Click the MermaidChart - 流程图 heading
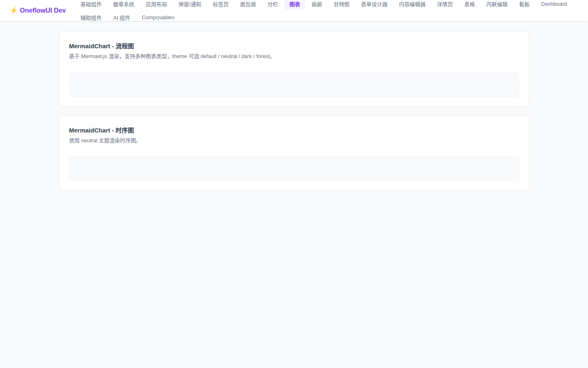The height and width of the screenshot is (368, 588). pos(102,46)
